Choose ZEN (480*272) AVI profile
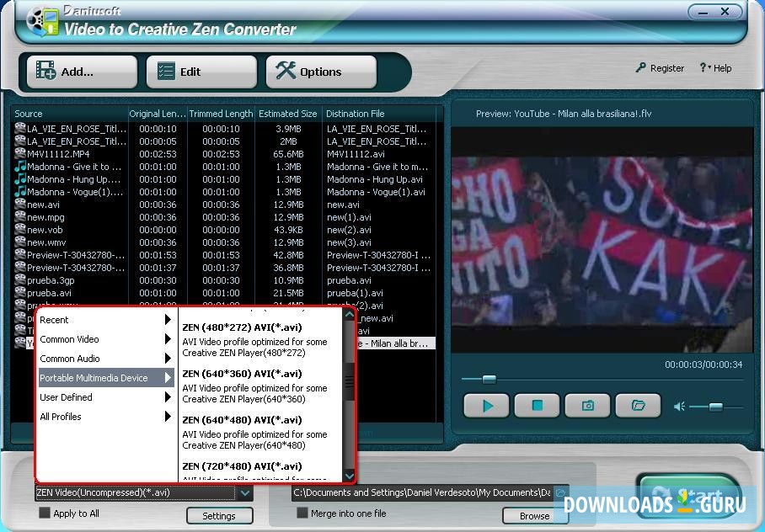The height and width of the screenshot is (532, 765). point(260,340)
